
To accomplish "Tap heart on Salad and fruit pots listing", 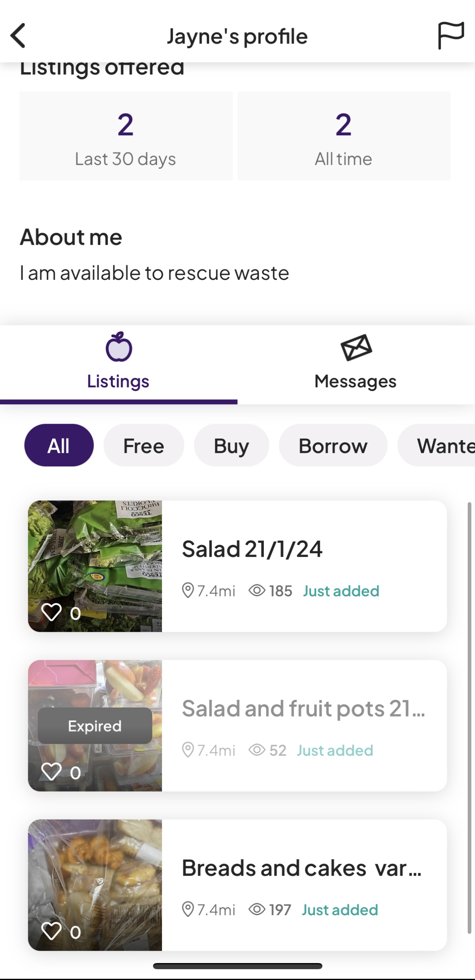I will coord(52,771).
